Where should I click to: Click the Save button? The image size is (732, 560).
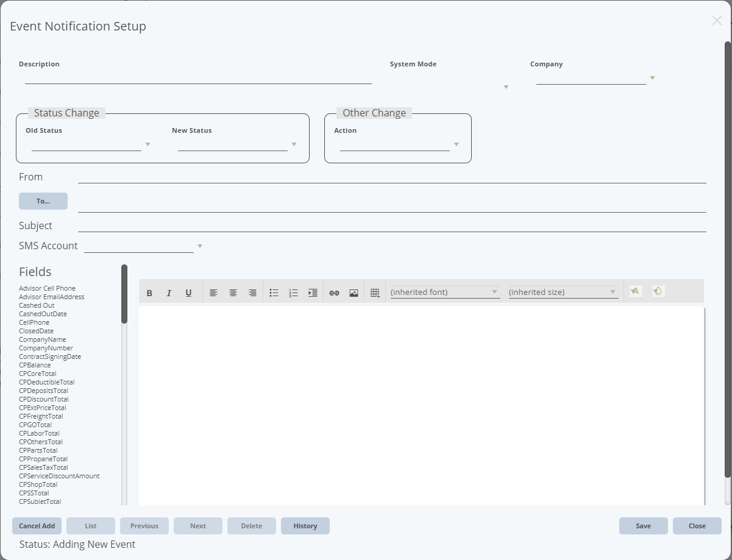[644, 526]
